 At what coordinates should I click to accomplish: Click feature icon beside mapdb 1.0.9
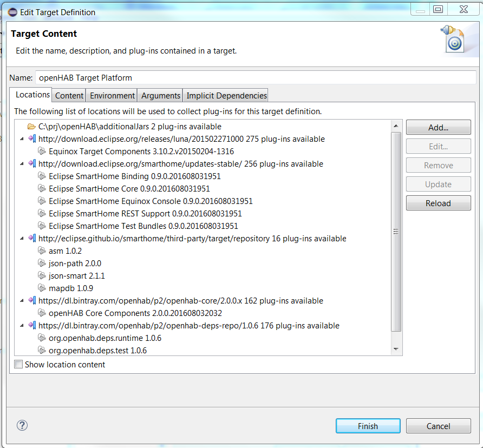(42, 288)
